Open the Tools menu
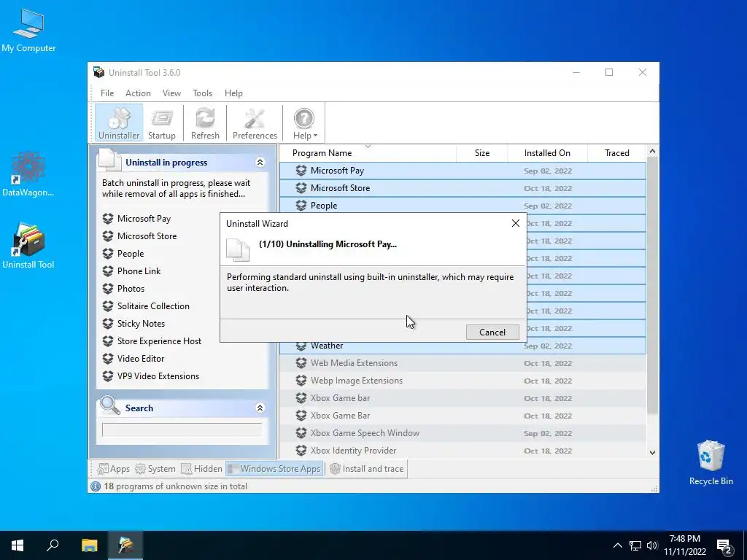Screen dimensions: 747x560 pos(203,93)
